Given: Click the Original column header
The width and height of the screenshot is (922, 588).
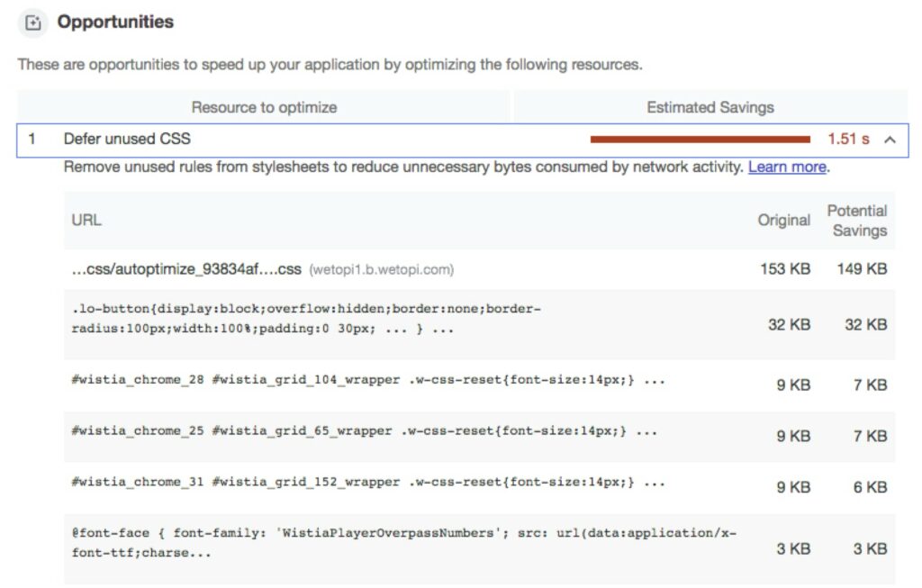Looking at the screenshot, I should pos(784,221).
